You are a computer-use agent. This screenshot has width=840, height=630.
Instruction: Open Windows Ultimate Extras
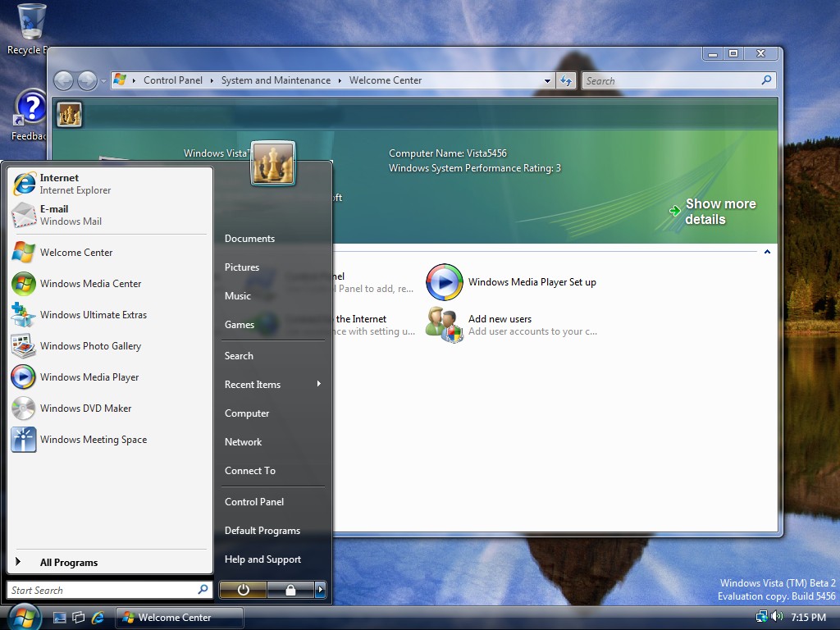[110, 314]
